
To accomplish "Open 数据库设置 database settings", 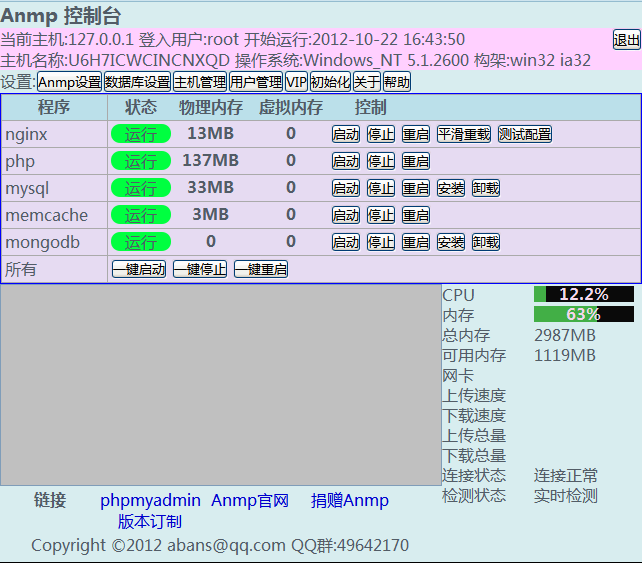I will pos(137,82).
